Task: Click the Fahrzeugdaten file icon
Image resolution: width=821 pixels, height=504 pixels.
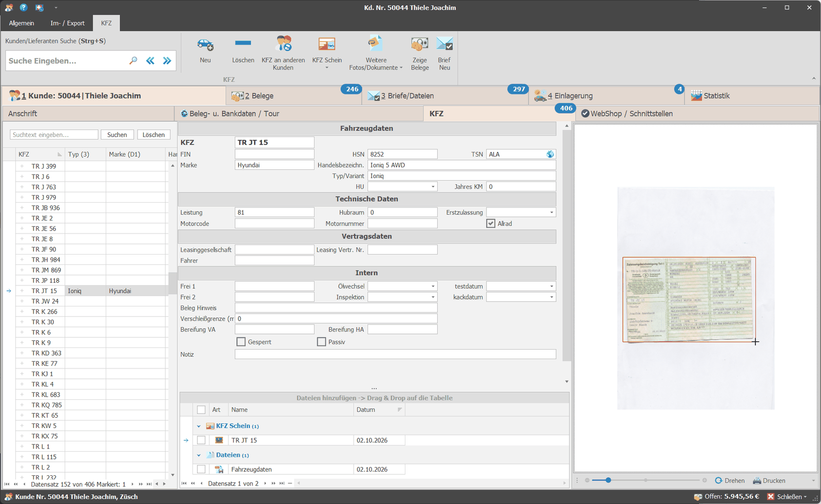Action: point(219,469)
